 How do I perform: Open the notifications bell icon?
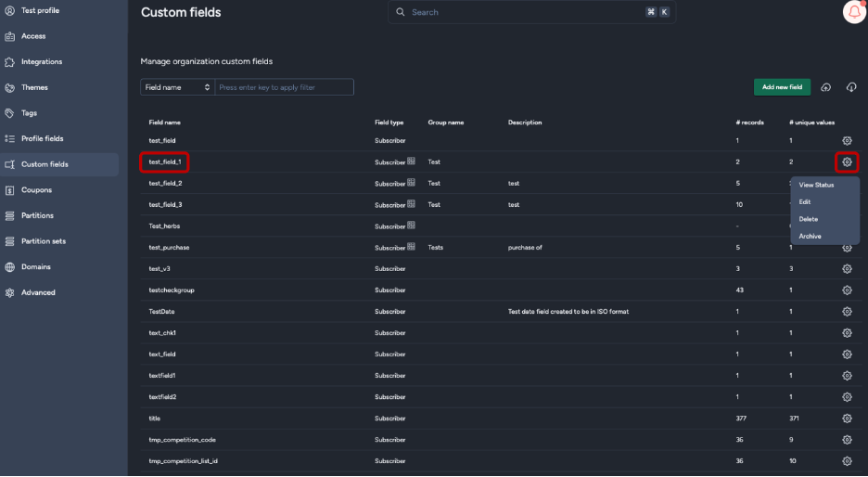pyautogui.click(x=853, y=12)
